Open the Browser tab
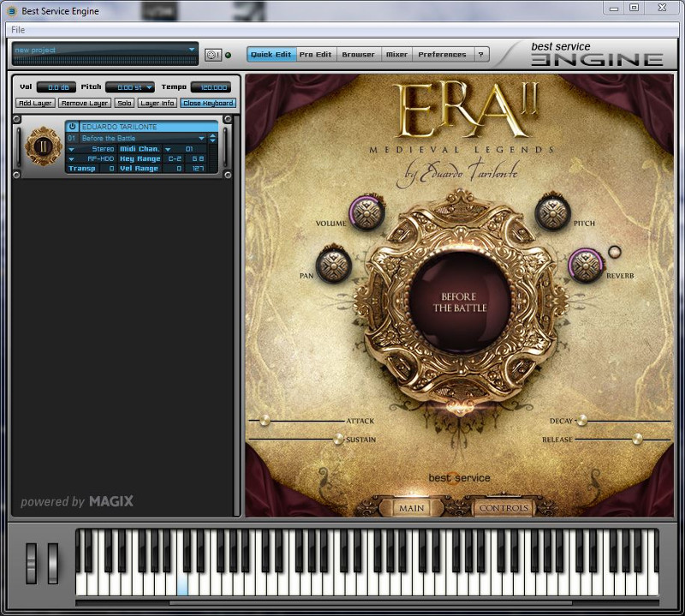This screenshot has height=616, width=685. click(358, 54)
